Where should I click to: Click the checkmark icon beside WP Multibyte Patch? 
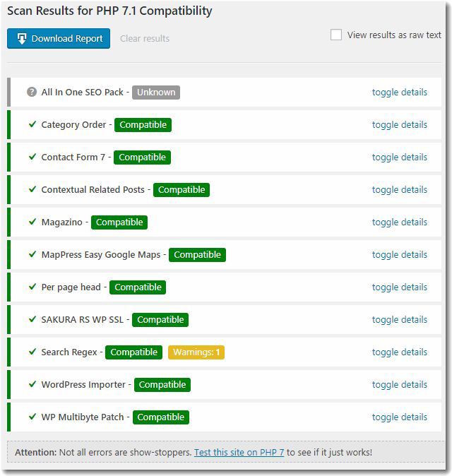32,417
